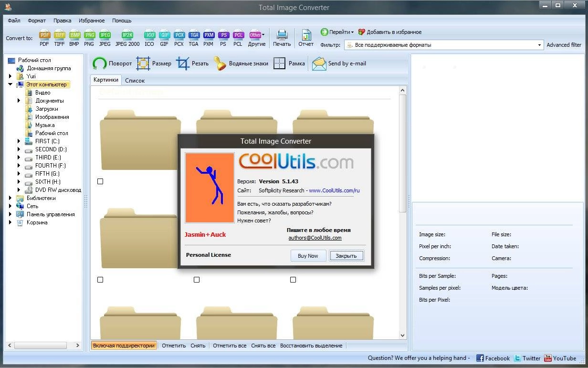This screenshot has width=588, height=368.
Task: Convert to PS format
Action: pos(223,38)
